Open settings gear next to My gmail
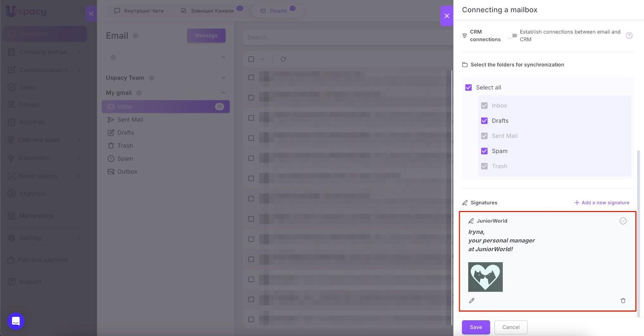 pyautogui.click(x=139, y=93)
